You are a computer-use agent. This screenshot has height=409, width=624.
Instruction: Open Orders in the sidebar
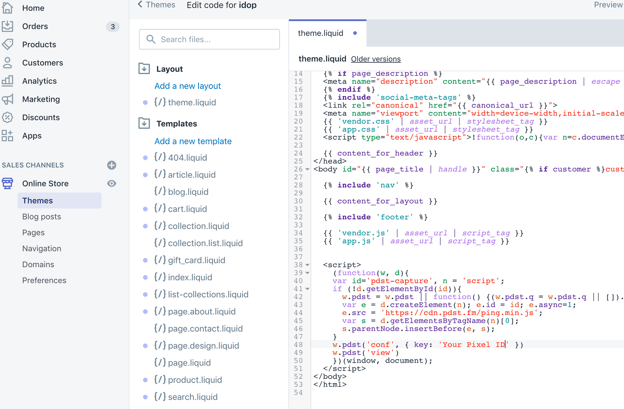(35, 26)
